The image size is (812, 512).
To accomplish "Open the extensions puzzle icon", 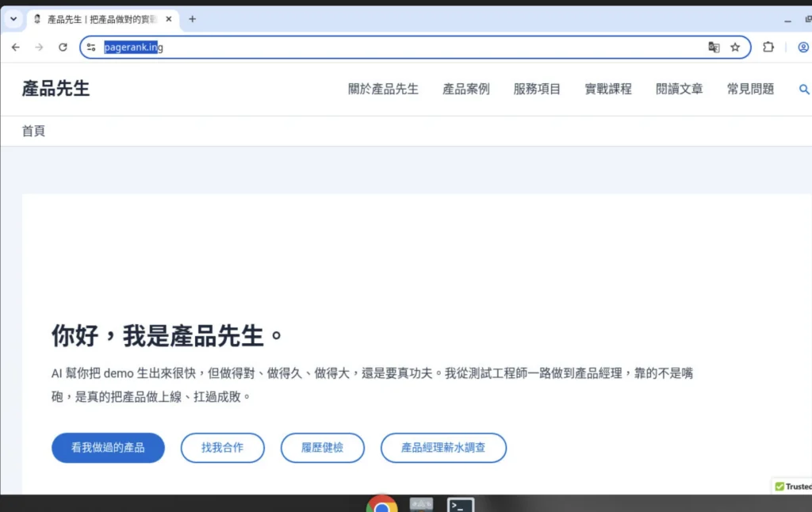I will [768, 47].
